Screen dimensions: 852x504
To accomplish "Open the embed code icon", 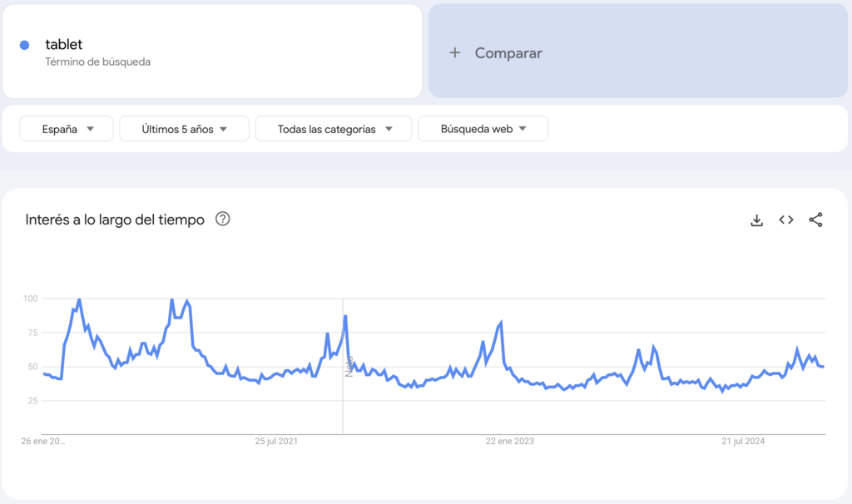I will click(785, 220).
